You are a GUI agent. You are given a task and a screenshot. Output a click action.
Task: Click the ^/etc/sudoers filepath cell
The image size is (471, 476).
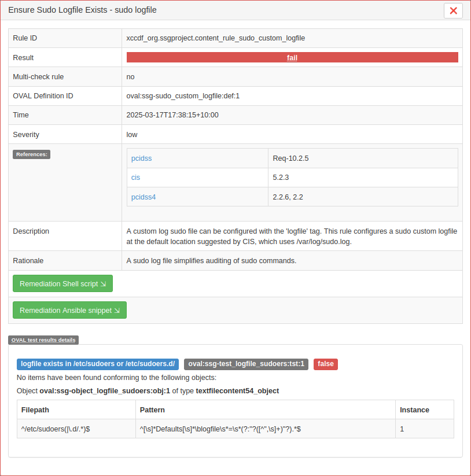point(56,429)
